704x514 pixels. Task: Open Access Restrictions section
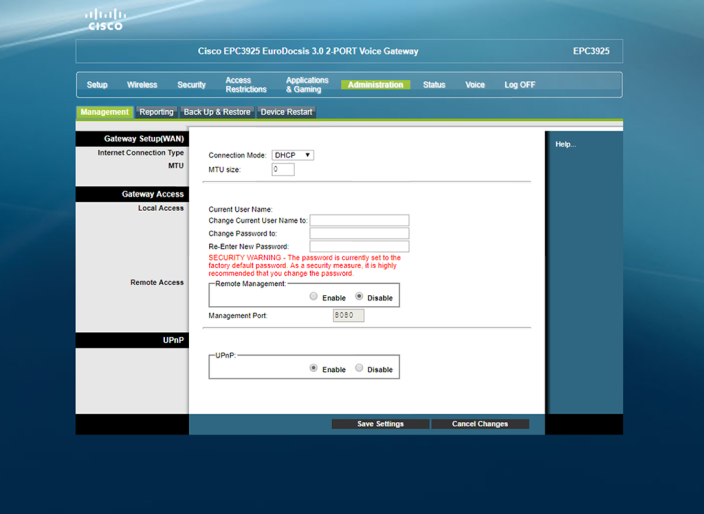click(246, 85)
